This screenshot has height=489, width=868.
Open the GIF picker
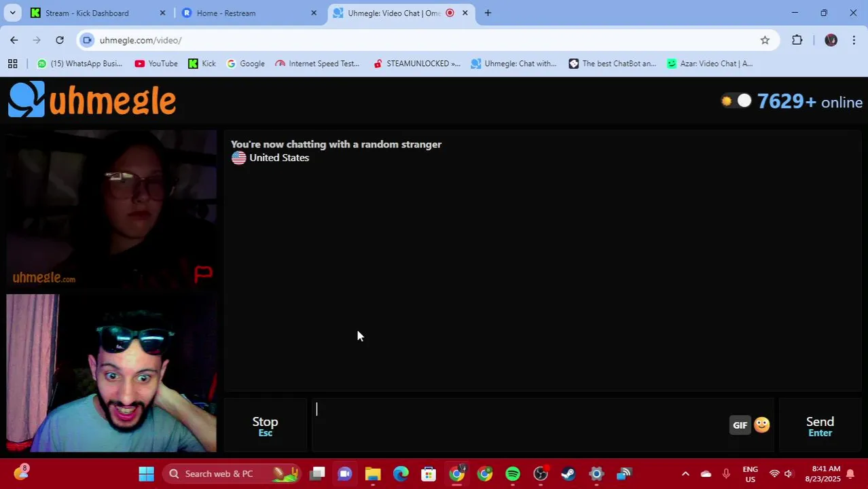click(740, 425)
